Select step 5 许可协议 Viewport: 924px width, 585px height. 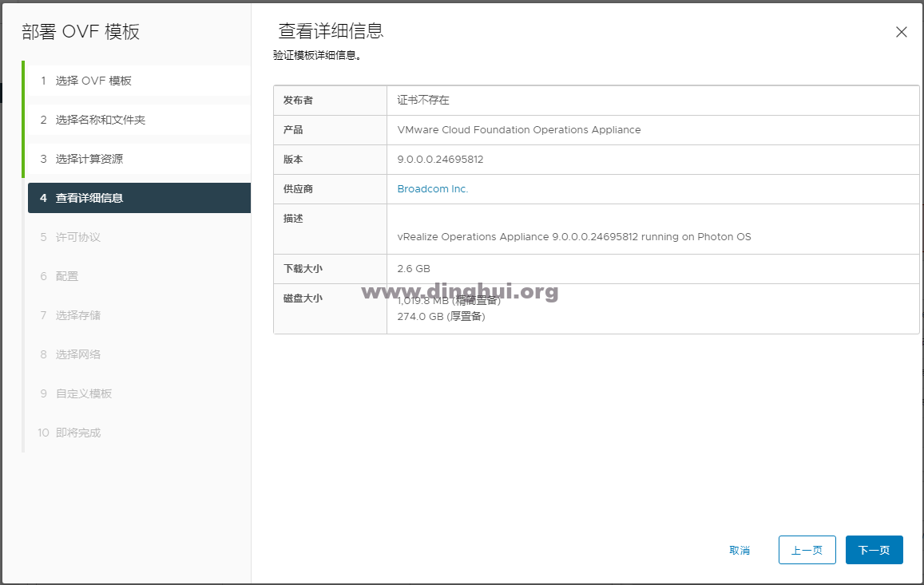[x=139, y=237]
